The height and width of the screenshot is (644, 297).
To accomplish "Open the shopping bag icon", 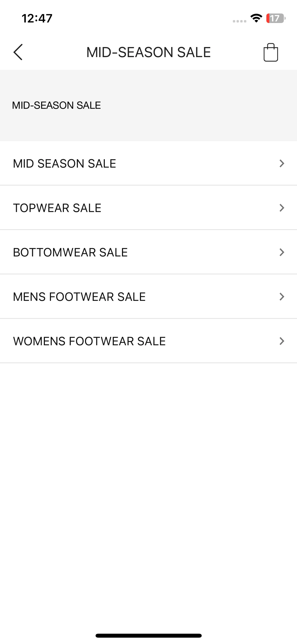I will pos(271,52).
